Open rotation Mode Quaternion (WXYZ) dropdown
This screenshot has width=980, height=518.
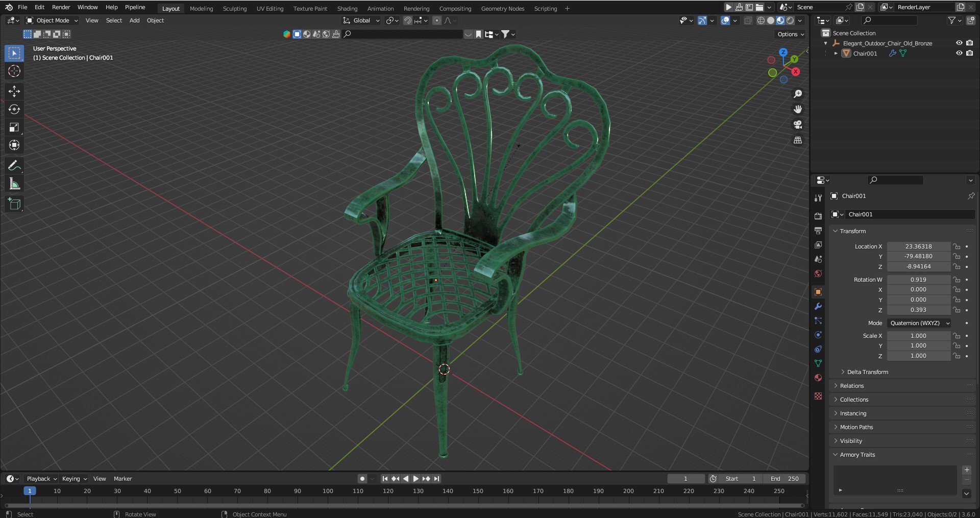coord(919,323)
